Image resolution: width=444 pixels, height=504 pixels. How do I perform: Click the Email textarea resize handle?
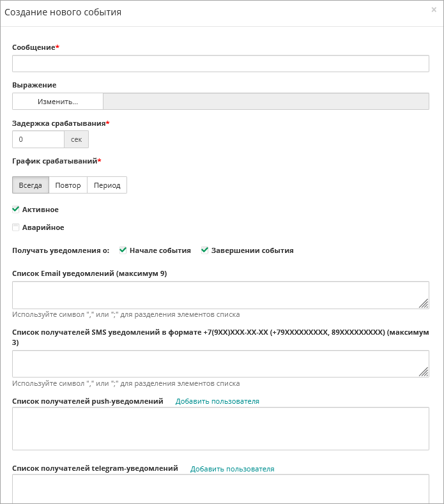[x=424, y=304]
